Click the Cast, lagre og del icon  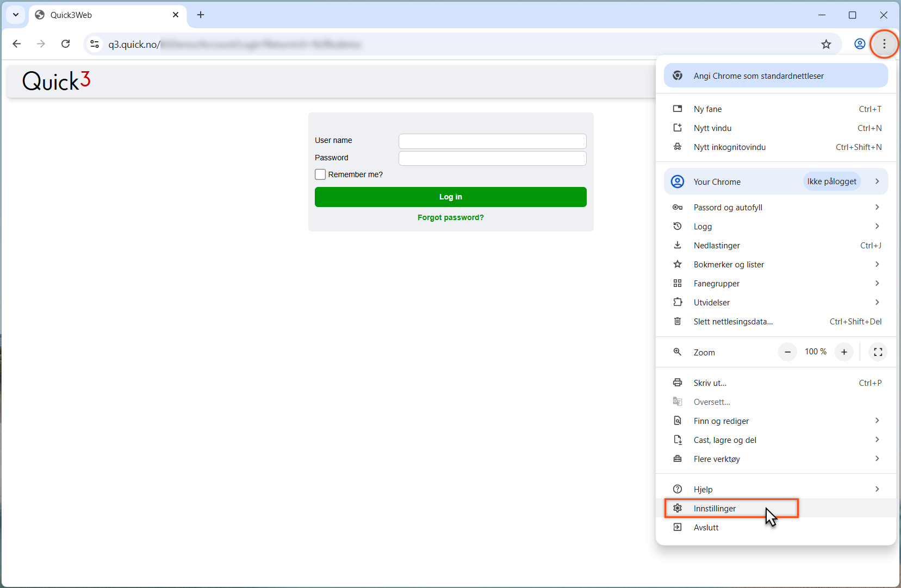678,440
